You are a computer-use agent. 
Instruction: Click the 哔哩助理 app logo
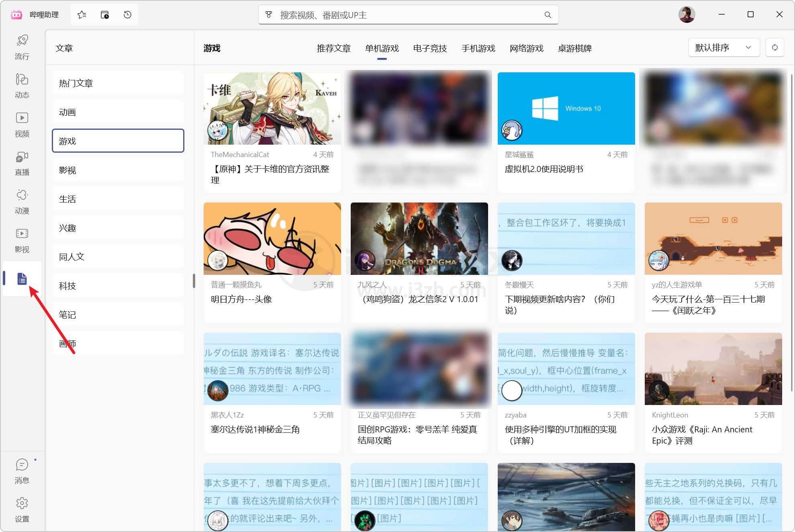point(16,15)
